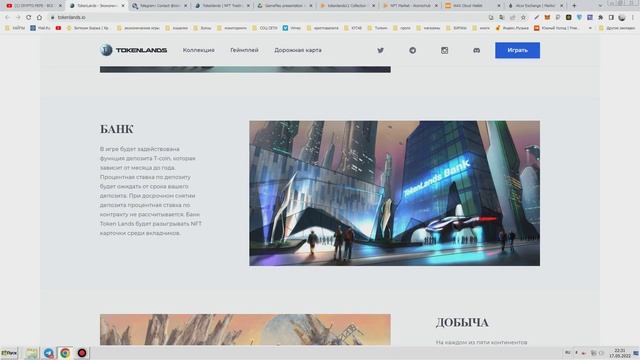Open the Коллекция menu item

199,50
